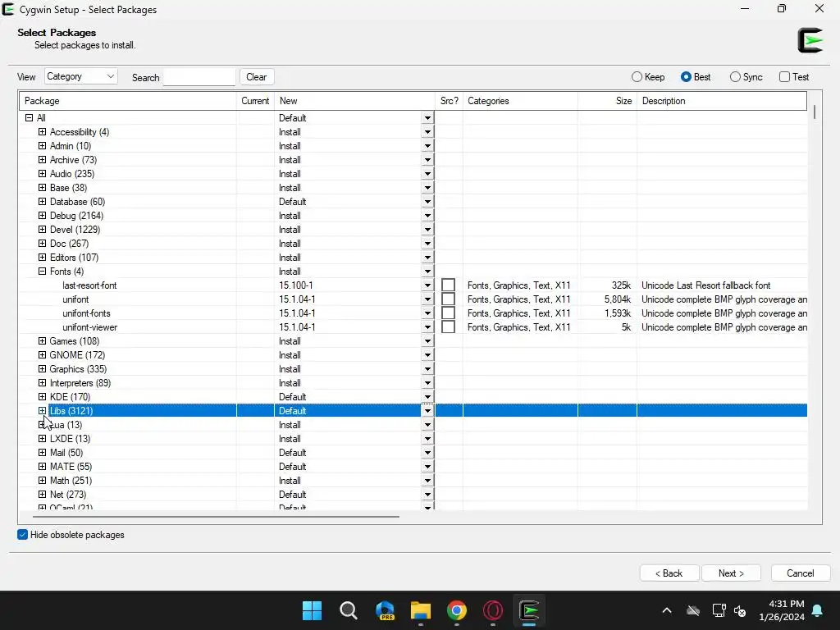
Task: Click cloud sync tray icon
Action: pos(693,610)
